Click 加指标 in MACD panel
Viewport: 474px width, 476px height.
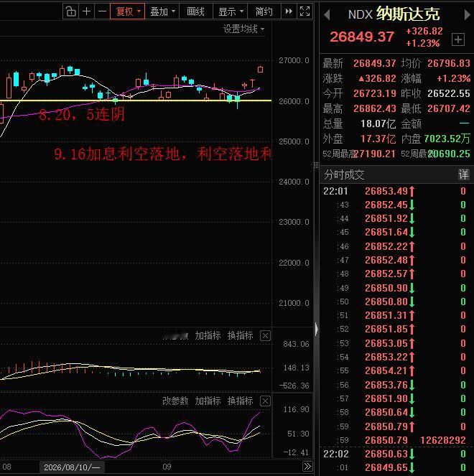[x=208, y=336]
